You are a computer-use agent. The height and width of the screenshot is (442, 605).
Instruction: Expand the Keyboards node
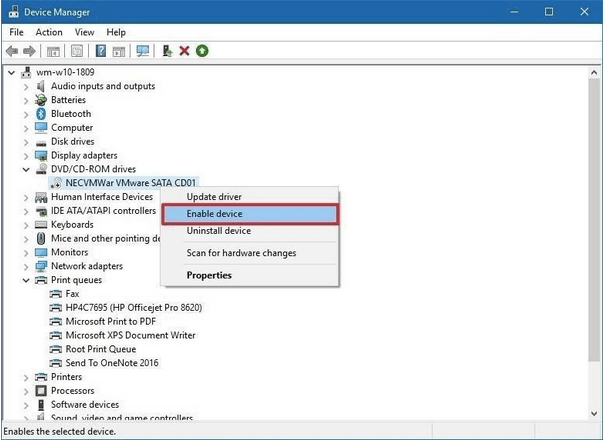tap(26, 225)
